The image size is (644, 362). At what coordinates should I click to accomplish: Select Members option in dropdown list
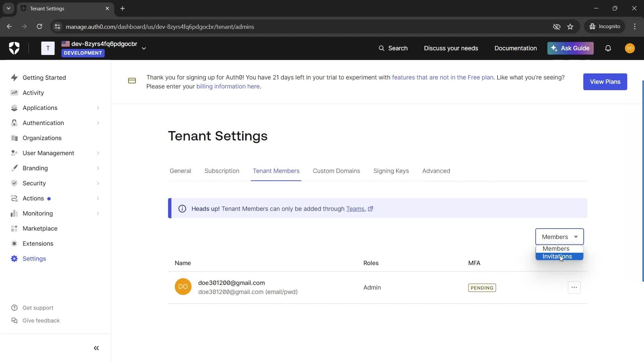pos(559,249)
